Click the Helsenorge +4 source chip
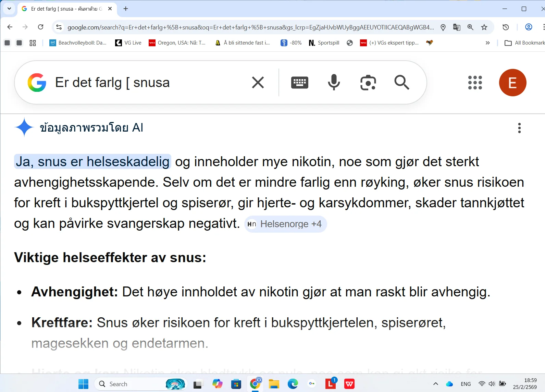This screenshot has height=392, width=545. pos(285,224)
